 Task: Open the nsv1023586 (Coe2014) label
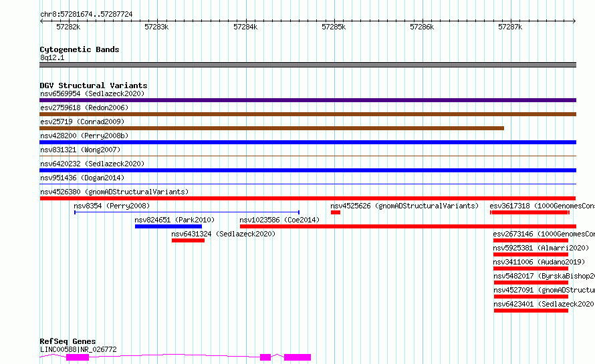279,220
